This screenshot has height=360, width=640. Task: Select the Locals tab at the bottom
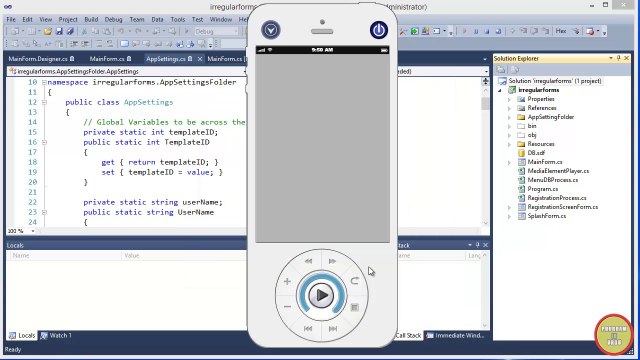click(x=22, y=336)
